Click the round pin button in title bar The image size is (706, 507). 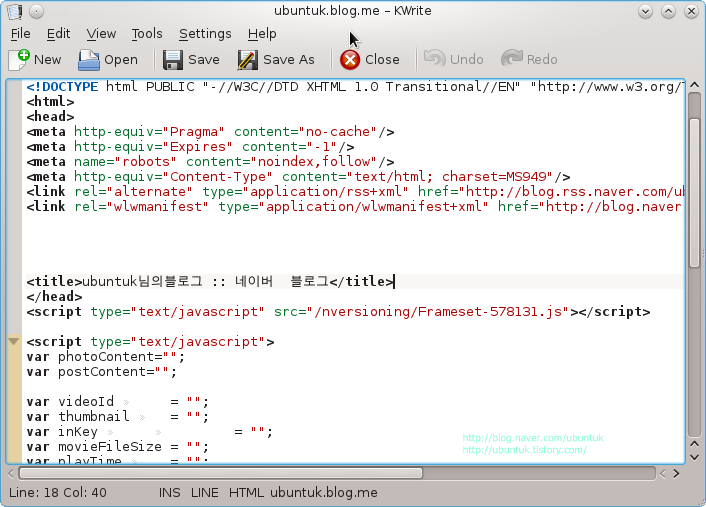click(36, 11)
